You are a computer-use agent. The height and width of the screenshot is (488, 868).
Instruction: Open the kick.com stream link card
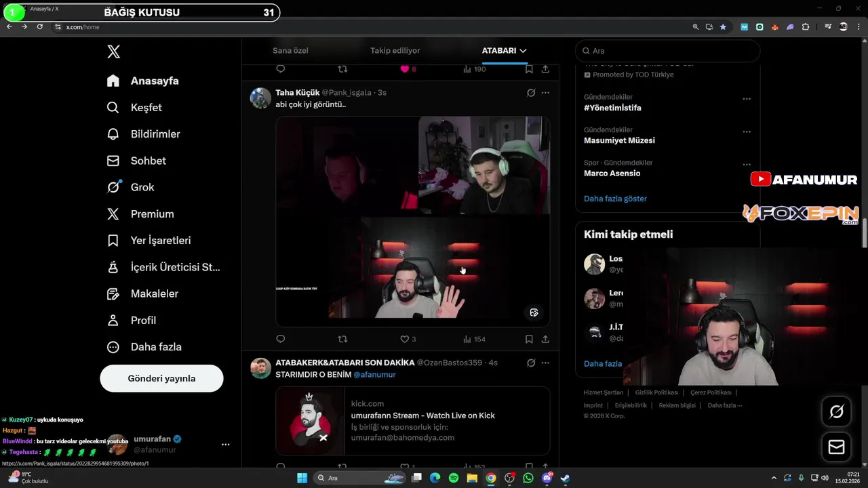[413, 421]
